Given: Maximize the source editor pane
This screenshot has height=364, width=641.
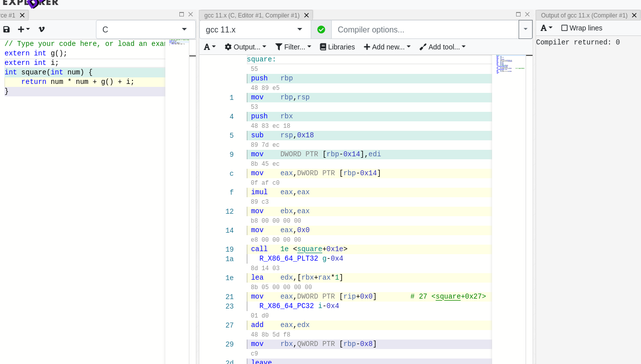Looking at the screenshot, I should coord(181,14).
